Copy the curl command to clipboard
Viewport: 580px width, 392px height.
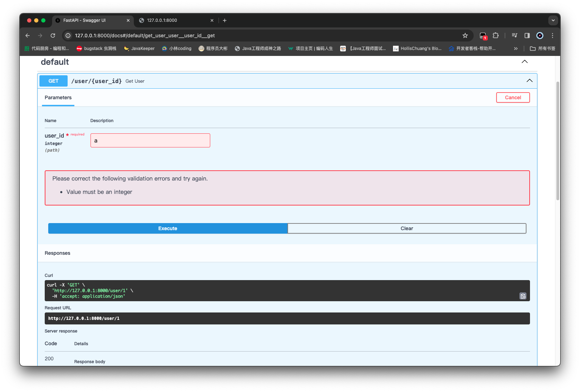click(x=523, y=296)
